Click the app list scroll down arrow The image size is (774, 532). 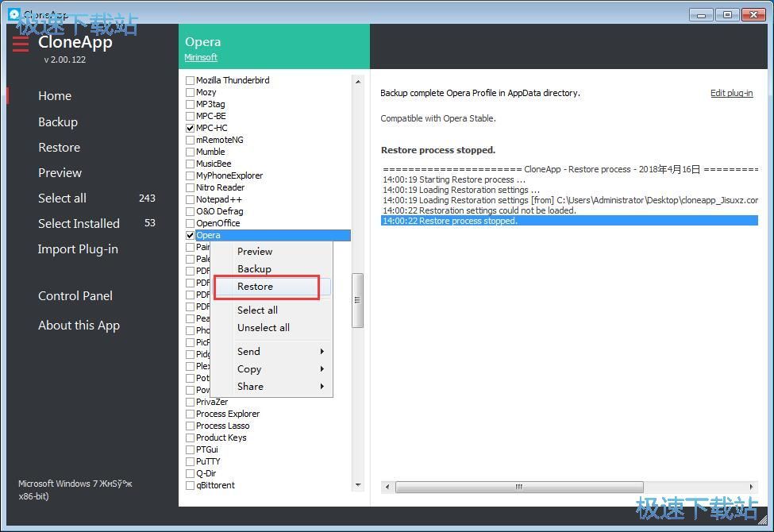point(358,486)
